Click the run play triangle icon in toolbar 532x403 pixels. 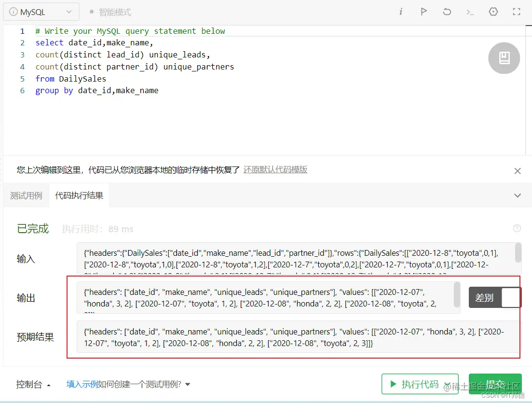(423, 12)
